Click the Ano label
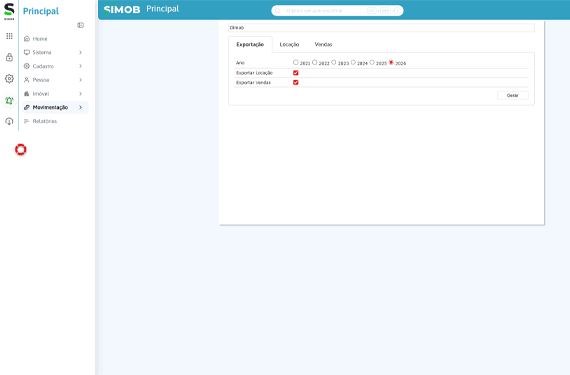This screenshot has height=375, width=570. point(240,63)
